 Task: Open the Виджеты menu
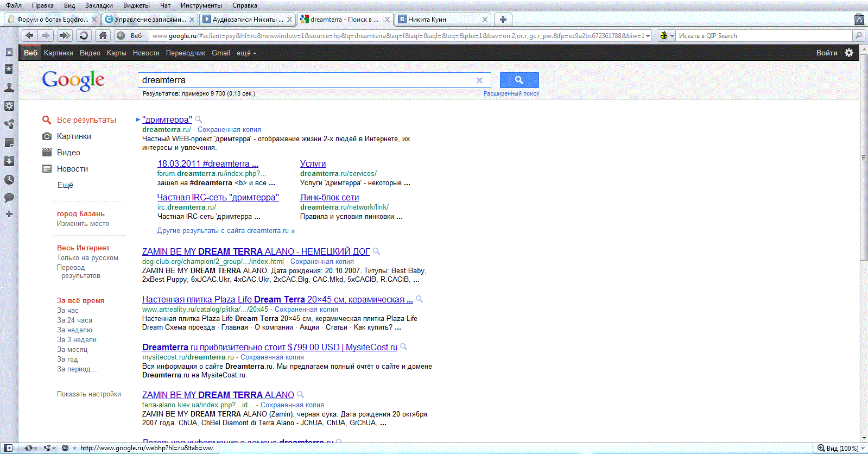pos(136,5)
